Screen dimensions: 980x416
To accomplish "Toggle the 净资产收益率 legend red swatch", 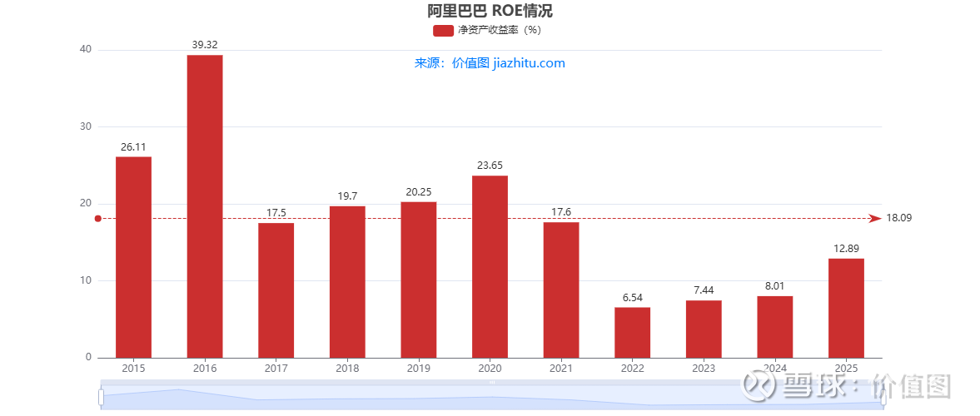I will coord(443,30).
